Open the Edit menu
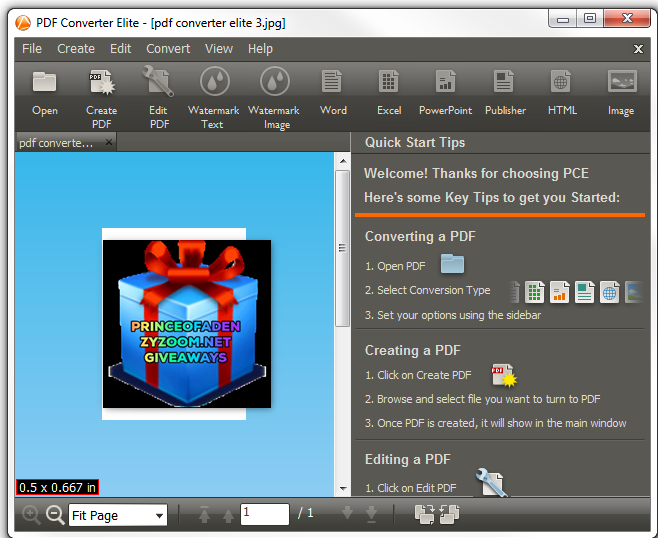The width and height of the screenshot is (658, 538). 120,49
